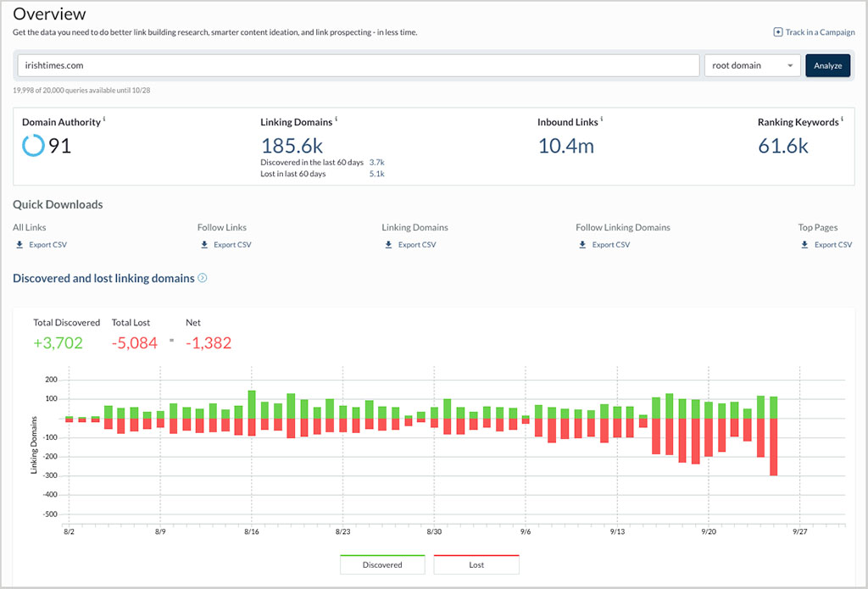This screenshot has width=868, height=589.
Task: Toggle the Discovered legend series
Action: click(382, 564)
